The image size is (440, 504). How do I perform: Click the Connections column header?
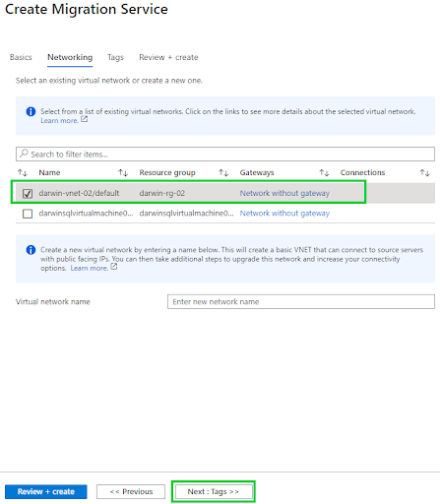point(362,172)
